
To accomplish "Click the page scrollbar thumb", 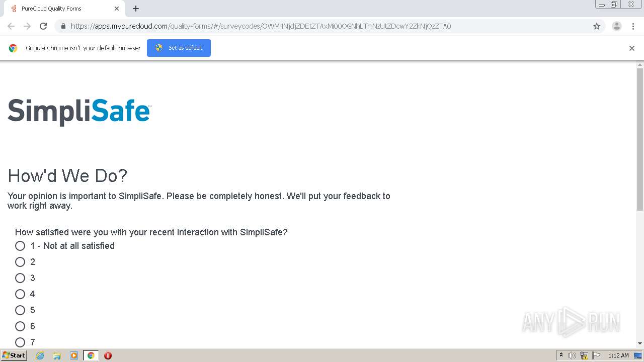I will tap(640, 139).
